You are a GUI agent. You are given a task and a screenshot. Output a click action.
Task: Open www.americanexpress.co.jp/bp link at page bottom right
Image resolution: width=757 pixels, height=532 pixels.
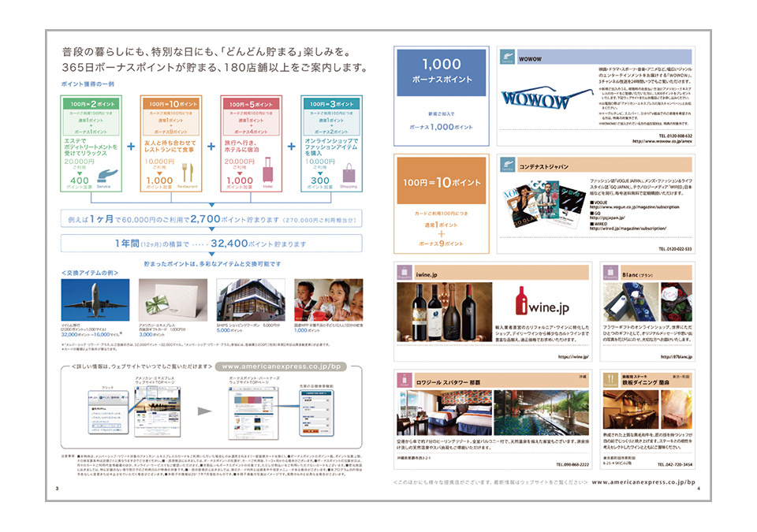tap(643, 482)
